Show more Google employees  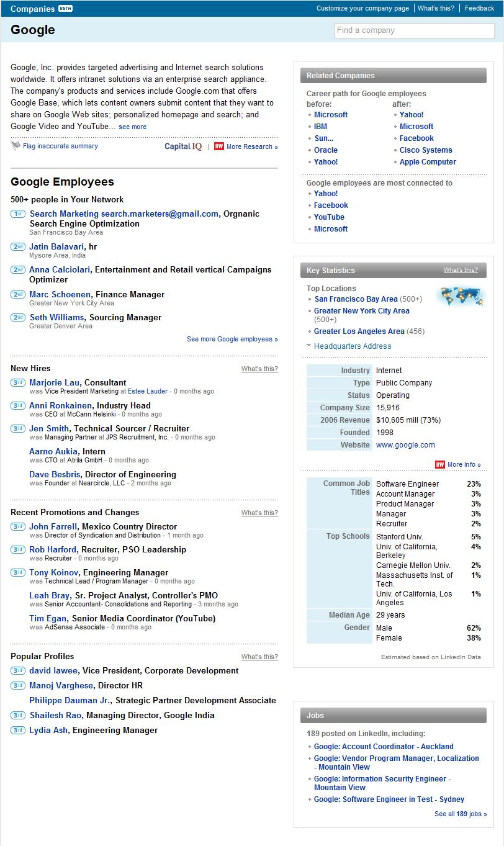click(232, 339)
